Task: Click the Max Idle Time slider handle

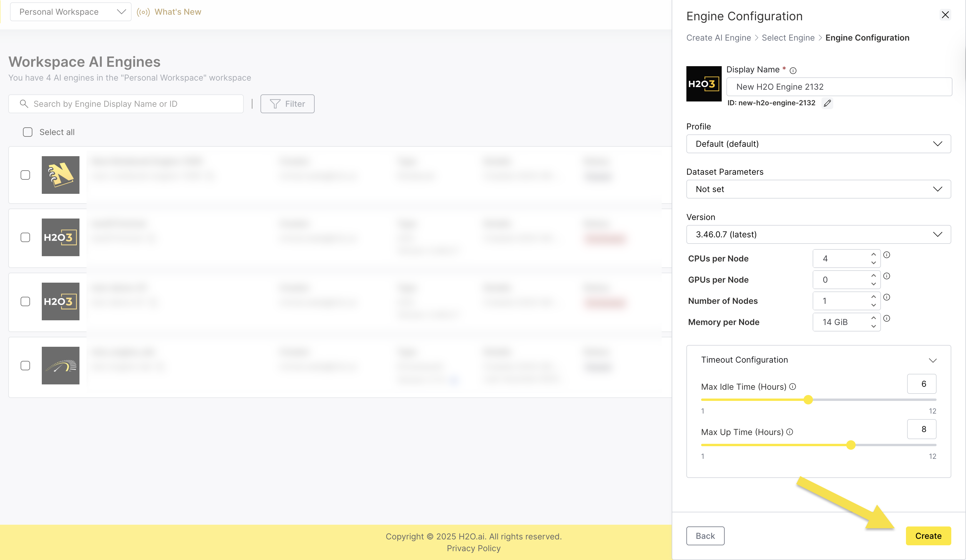Action: click(x=808, y=399)
